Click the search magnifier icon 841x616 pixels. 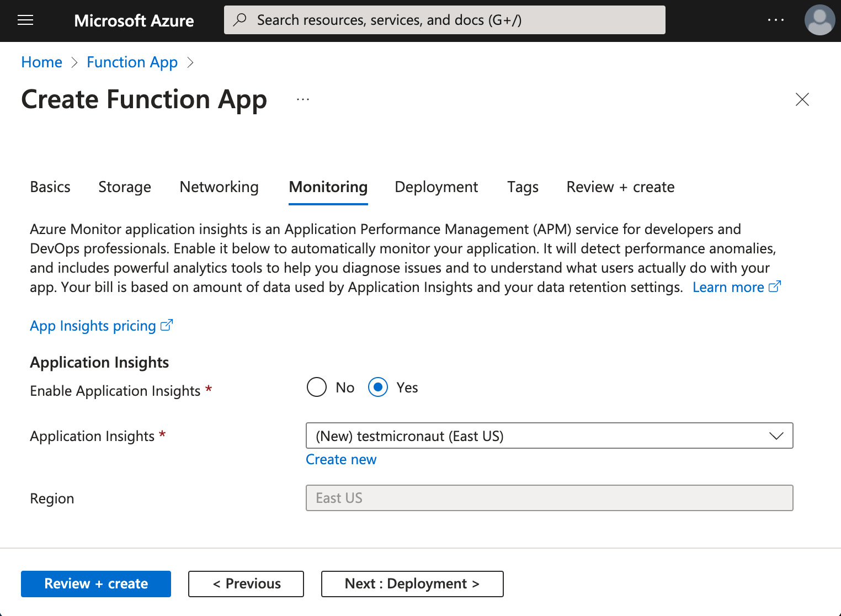click(x=240, y=20)
